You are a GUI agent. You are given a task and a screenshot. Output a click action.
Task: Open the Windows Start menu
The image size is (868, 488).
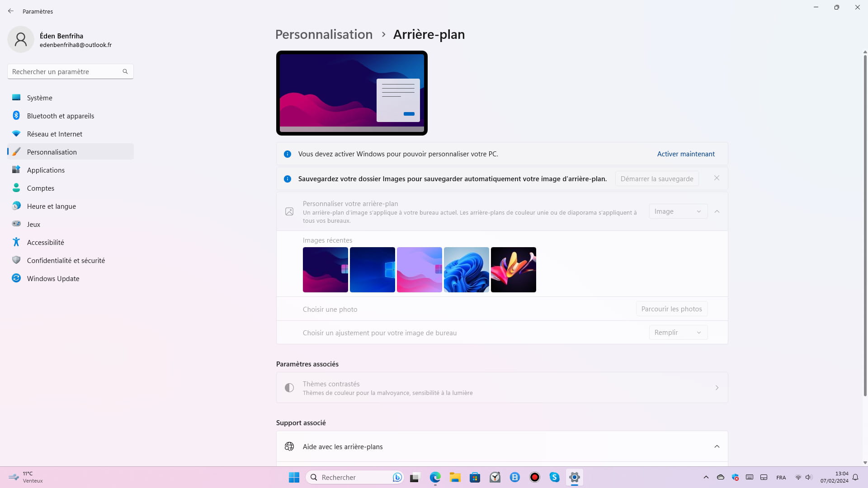[294, 477]
